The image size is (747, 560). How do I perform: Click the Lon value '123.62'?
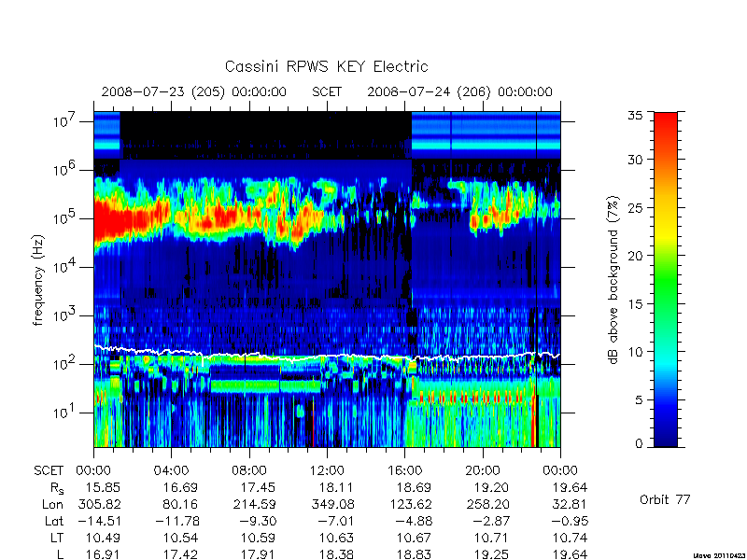coord(410,504)
